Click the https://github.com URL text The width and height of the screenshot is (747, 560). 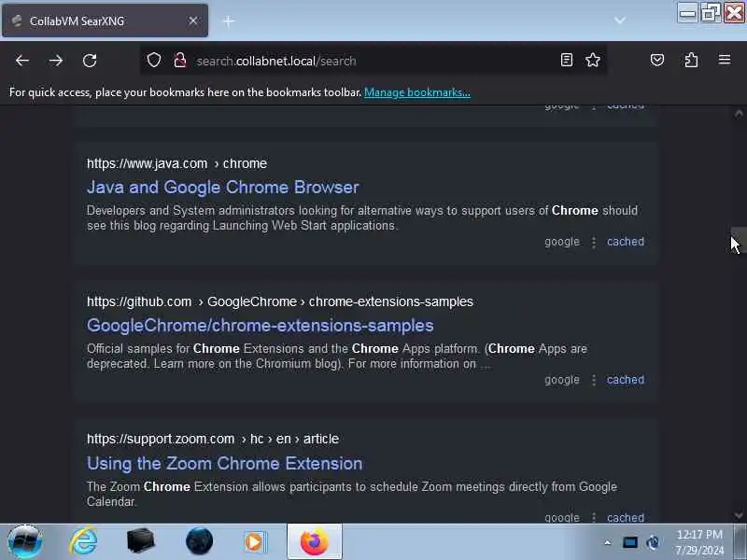coord(139,301)
